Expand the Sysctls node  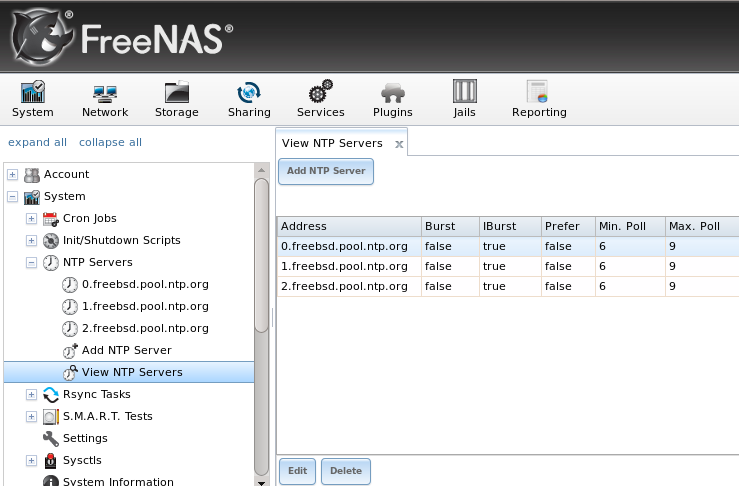coord(31,461)
